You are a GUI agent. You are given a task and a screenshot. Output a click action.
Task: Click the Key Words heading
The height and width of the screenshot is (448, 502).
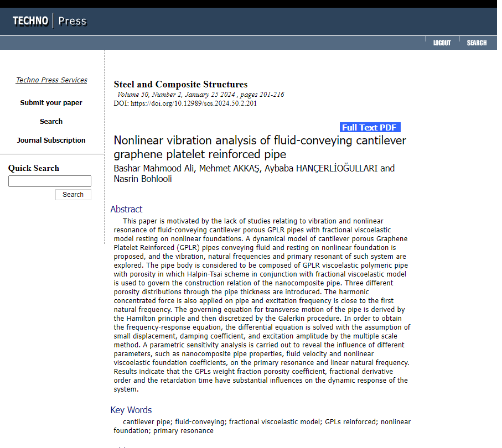(x=131, y=410)
